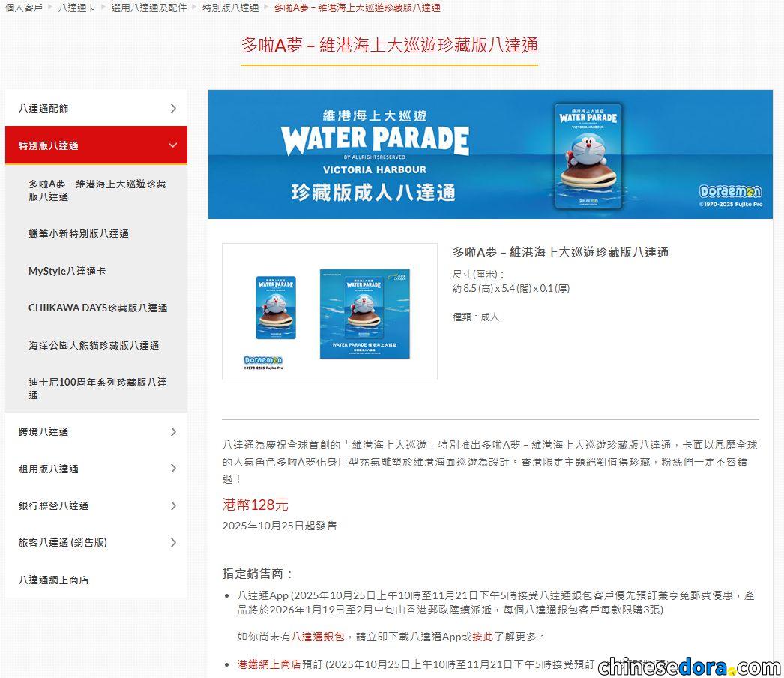Click 特別版八達通 breadcrumb link

pyautogui.click(x=230, y=7)
